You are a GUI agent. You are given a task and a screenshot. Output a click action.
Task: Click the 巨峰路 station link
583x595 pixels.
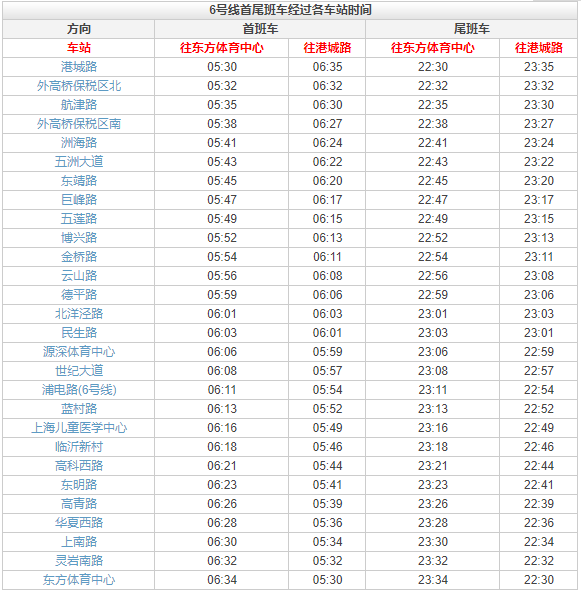79,200
